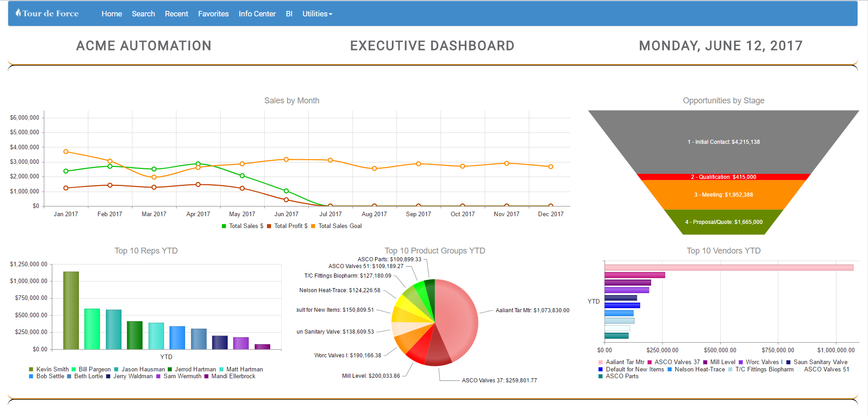This screenshot has width=868, height=416.
Task: Click Sam Wermuth legend entry
Action: (x=179, y=376)
